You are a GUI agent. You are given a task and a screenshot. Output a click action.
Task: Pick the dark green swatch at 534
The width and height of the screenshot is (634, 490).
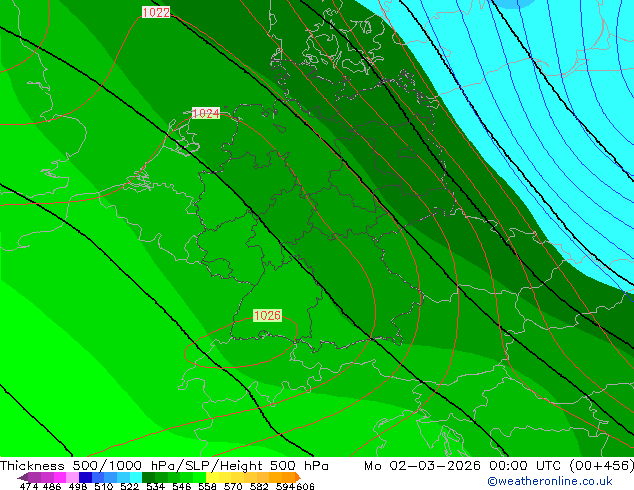pyautogui.click(x=148, y=477)
